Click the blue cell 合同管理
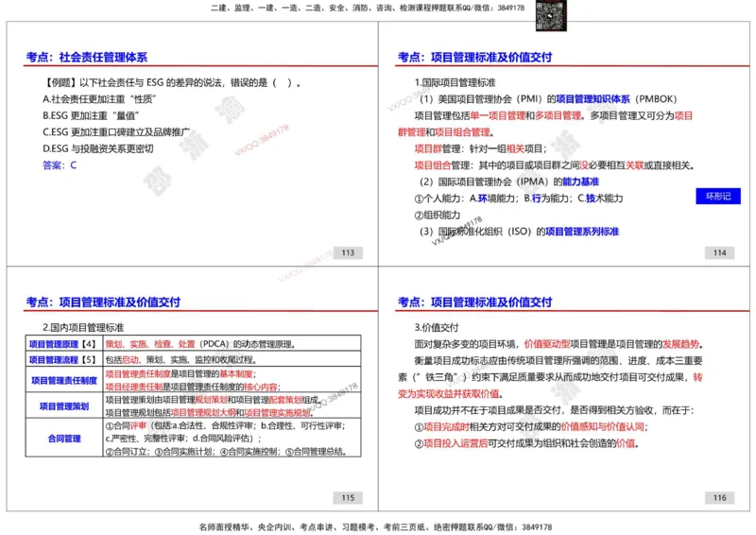 coord(64,439)
